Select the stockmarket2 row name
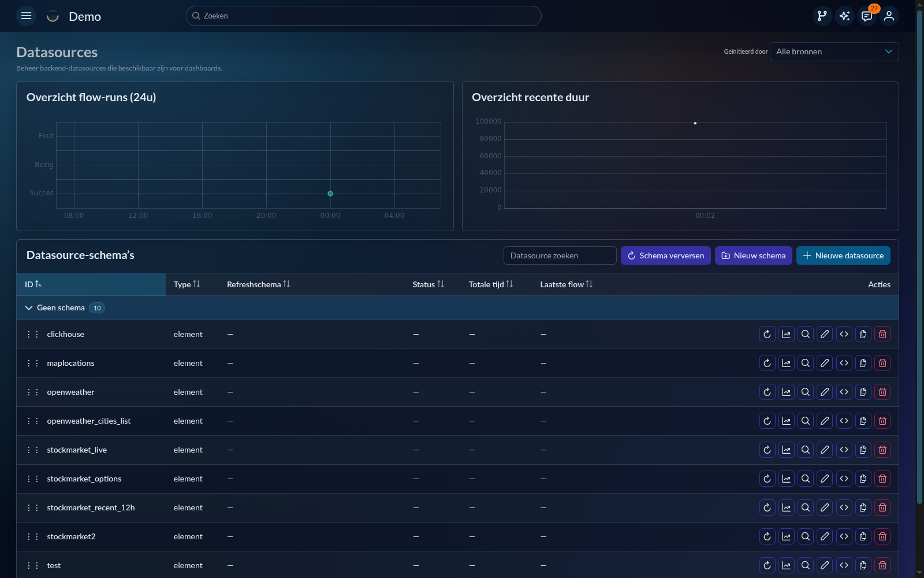The image size is (924, 578). [x=71, y=536]
